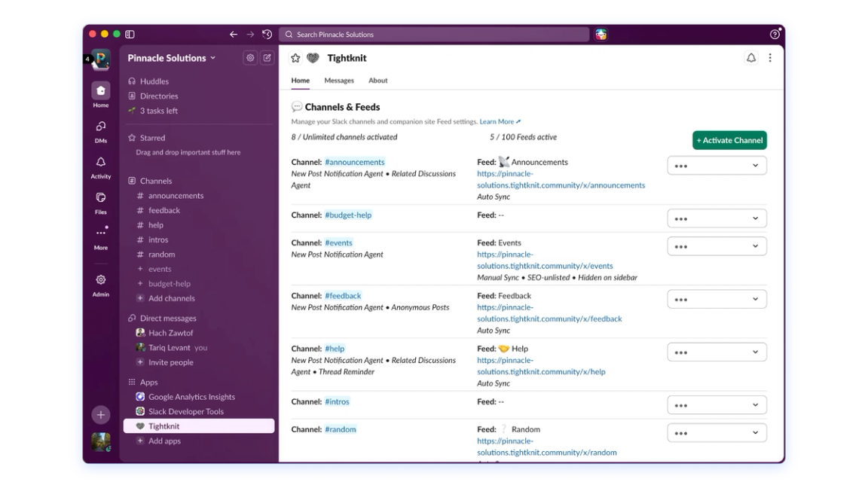This screenshot has height=488, width=868.
Task: Open workspace settings gear icon
Action: click(250, 57)
